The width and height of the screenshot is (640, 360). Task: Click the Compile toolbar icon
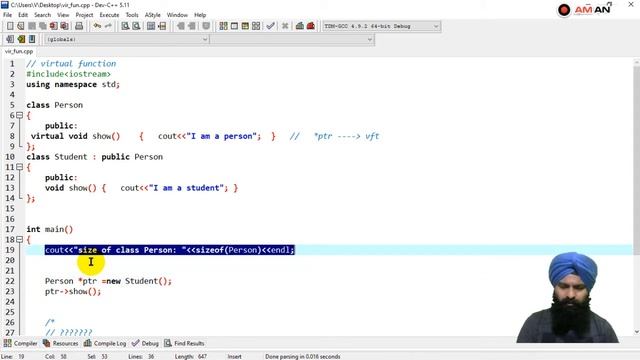223,26
